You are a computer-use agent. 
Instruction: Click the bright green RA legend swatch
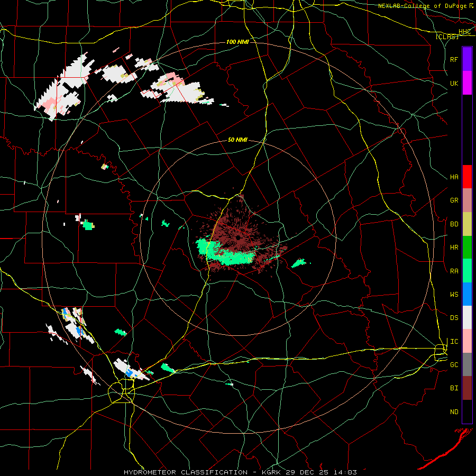[x=467, y=271]
